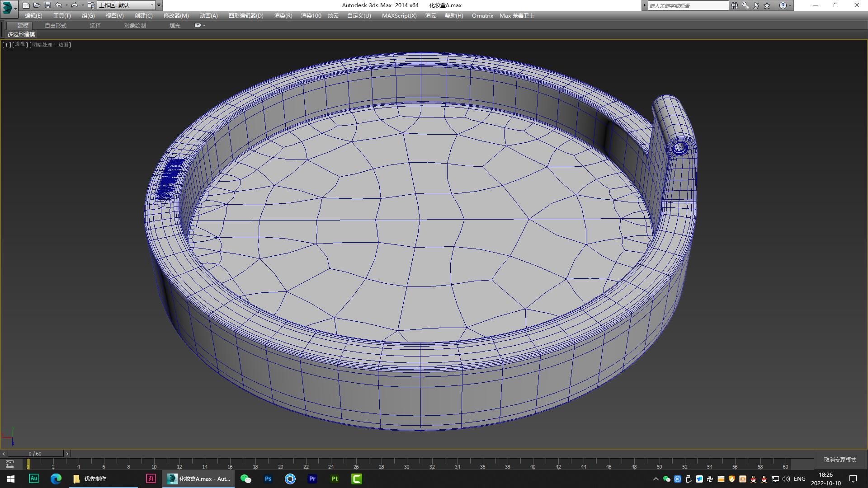Screen dimensions: 868x488
Task: Open the Mini Curve Editor icon below the timeline
Action: click(x=10, y=464)
